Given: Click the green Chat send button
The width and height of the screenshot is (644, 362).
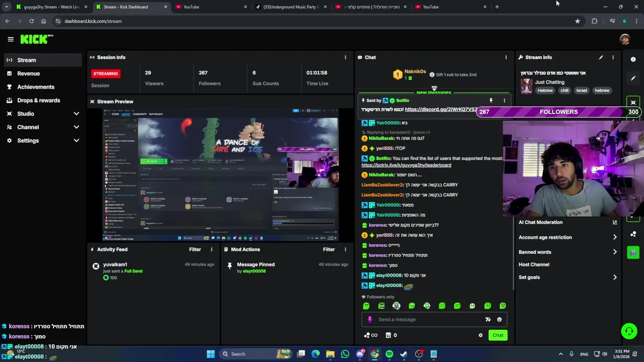Looking at the screenshot, I should pos(498,335).
